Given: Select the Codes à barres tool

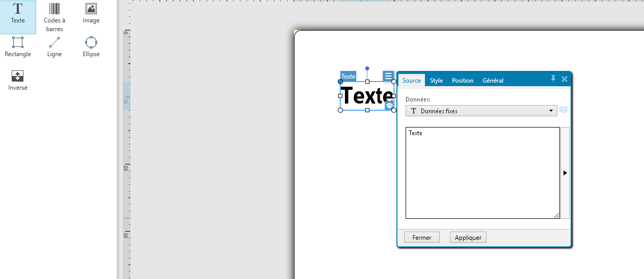Looking at the screenshot, I should [x=54, y=16].
